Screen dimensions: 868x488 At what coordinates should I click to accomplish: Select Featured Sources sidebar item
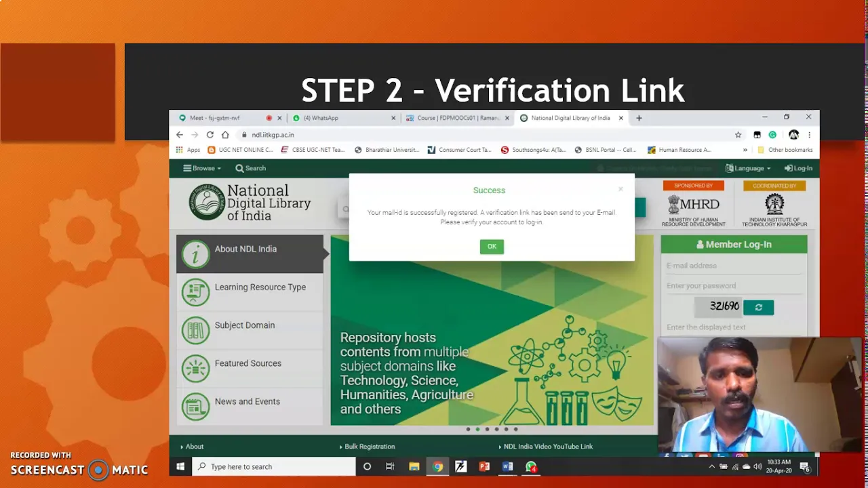250,368
